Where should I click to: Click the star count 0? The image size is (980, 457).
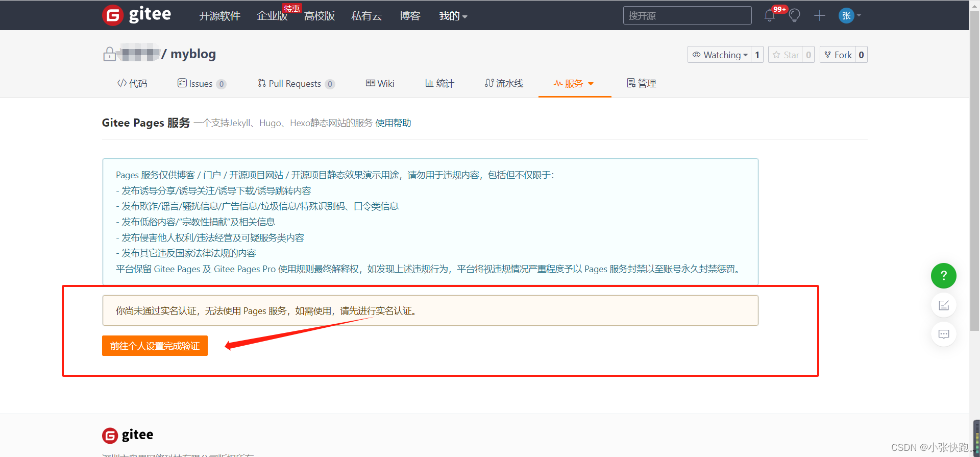click(x=808, y=55)
